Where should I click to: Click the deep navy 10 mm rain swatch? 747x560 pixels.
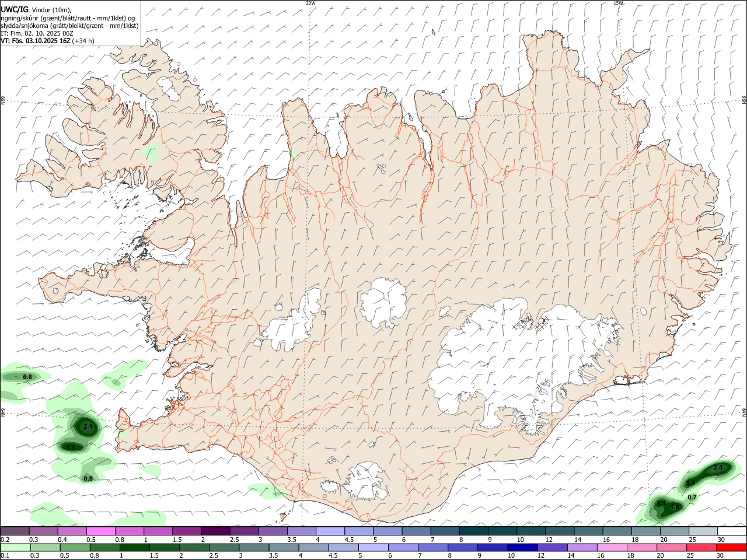523,547
